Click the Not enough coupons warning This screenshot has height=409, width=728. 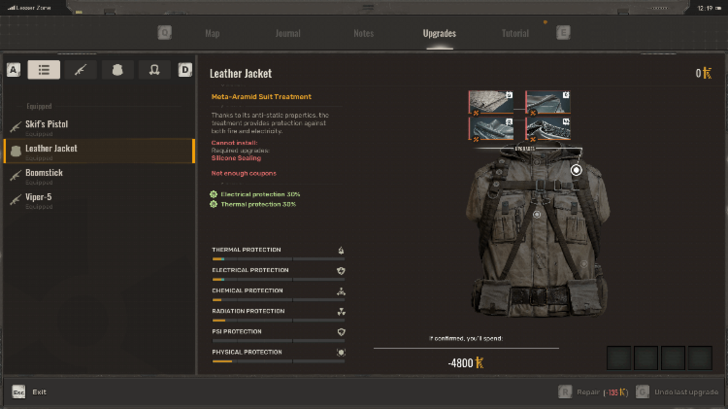(x=244, y=173)
